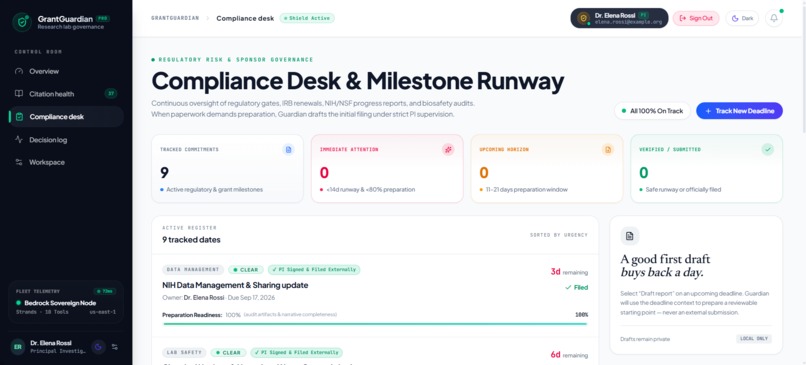The height and width of the screenshot is (365, 806).
Task: Toggle theme with sidebar moon button
Action: coord(98,347)
